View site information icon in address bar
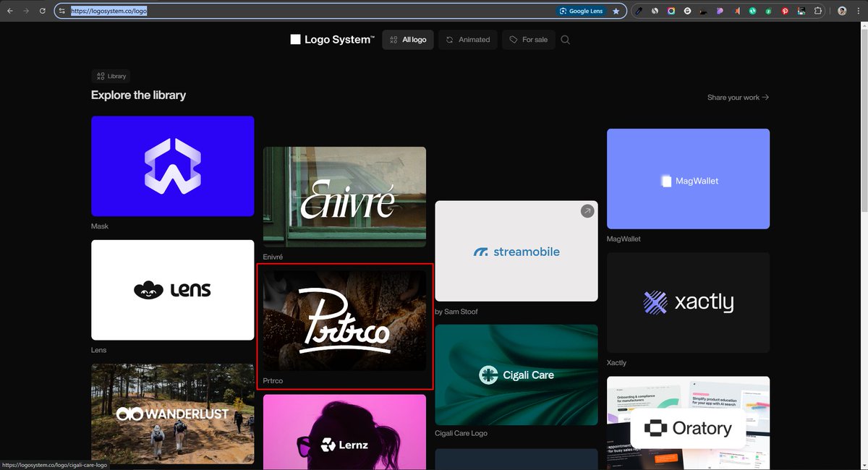Image resolution: width=868 pixels, height=470 pixels. point(62,11)
